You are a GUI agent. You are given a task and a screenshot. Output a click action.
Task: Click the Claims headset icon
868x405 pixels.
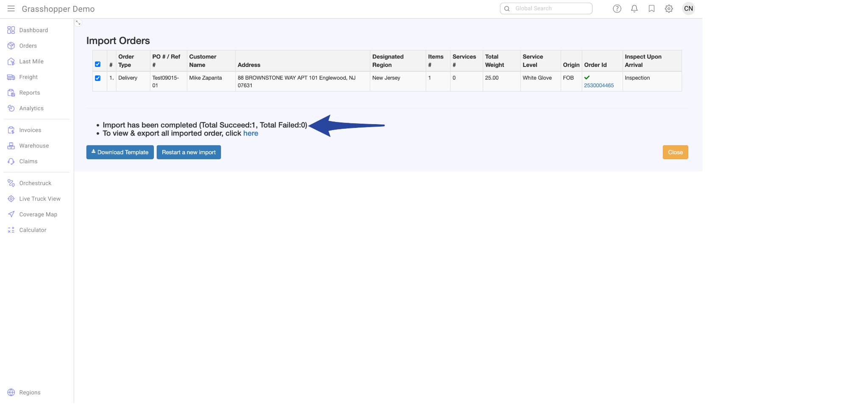11,161
